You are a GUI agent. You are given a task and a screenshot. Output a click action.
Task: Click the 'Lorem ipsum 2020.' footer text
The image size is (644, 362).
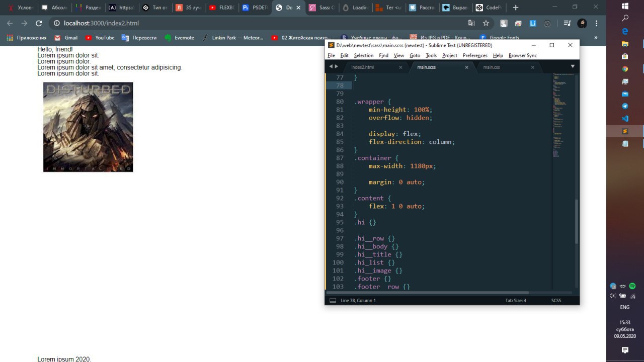tap(64, 359)
